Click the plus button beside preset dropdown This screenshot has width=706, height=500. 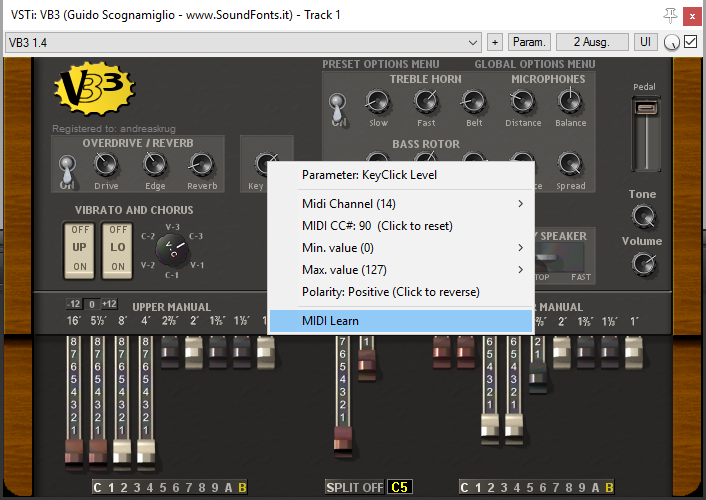coord(495,42)
